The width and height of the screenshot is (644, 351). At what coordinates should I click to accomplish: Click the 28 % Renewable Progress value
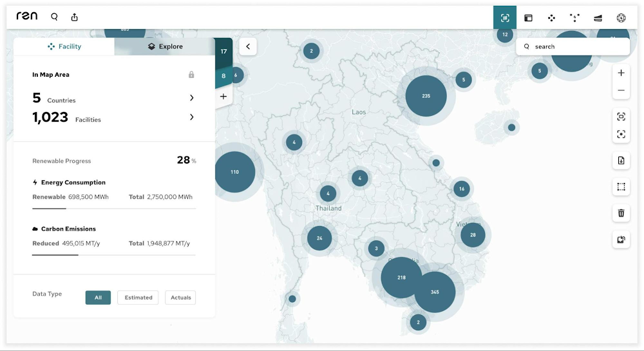[187, 160]
